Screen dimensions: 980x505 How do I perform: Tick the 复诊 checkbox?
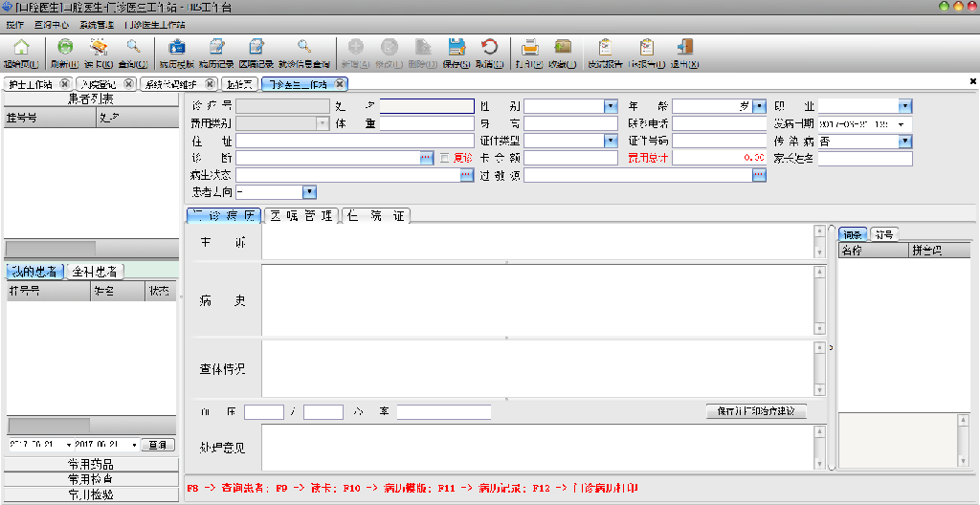[x=444, y=158]
